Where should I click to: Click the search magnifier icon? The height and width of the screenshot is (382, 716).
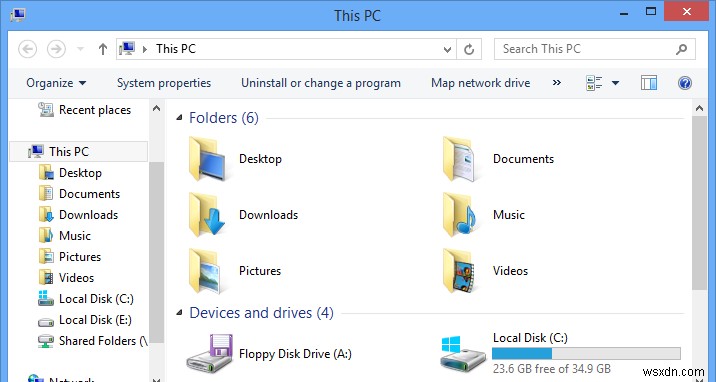click(x=681, y=49)
